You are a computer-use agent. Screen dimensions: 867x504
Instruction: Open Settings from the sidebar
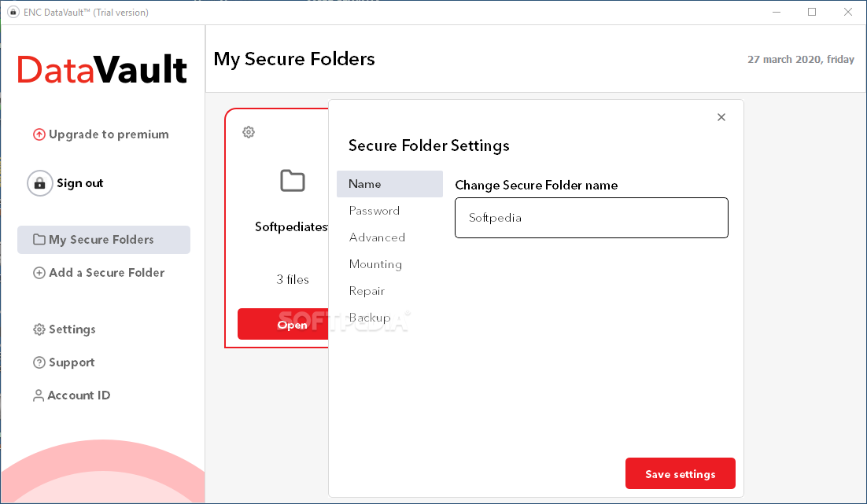pos(72,329)
